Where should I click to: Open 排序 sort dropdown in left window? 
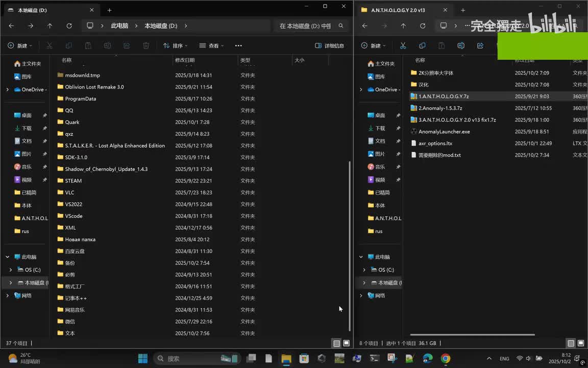coord(175,45)
